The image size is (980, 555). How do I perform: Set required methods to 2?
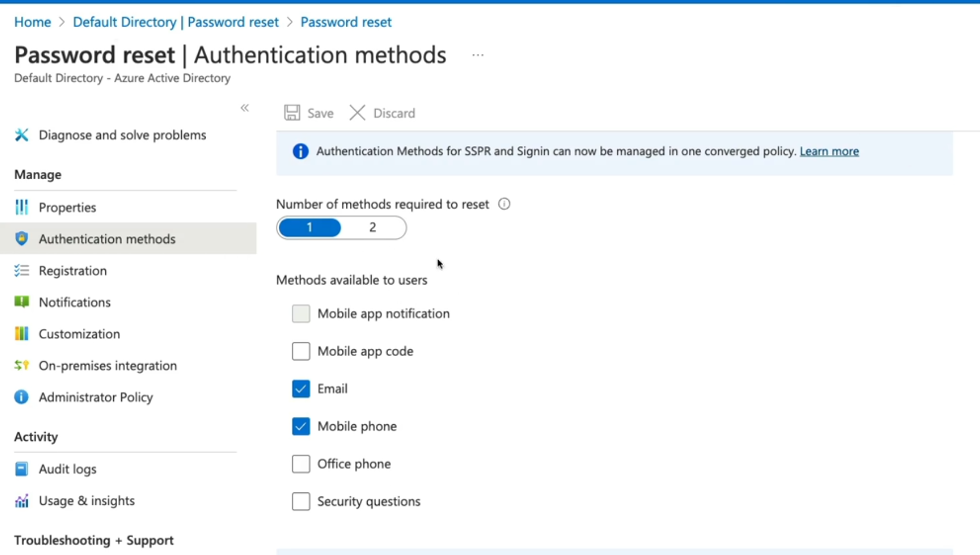tap(372, 228)
